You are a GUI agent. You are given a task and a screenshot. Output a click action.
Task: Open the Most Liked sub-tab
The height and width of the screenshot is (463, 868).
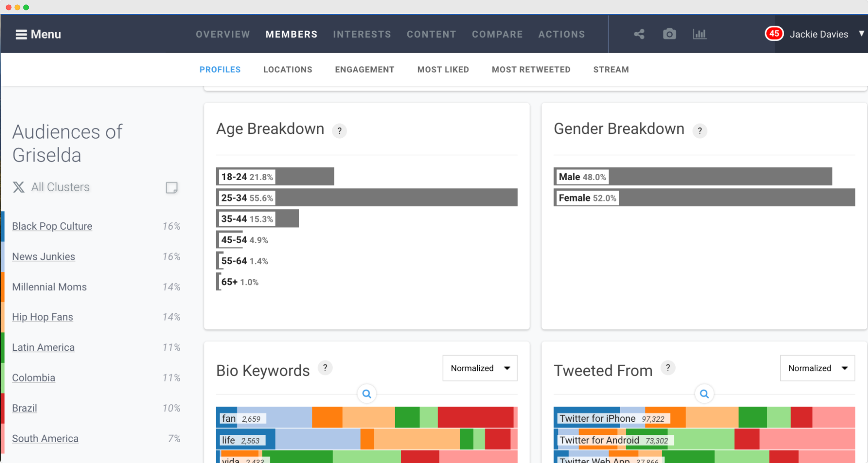443,69
